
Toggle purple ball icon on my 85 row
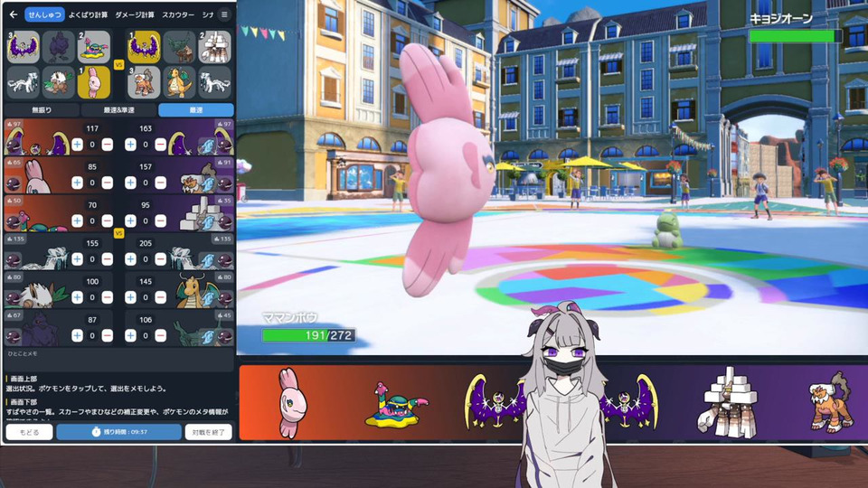pyautogui.click(x=13, y=183)
